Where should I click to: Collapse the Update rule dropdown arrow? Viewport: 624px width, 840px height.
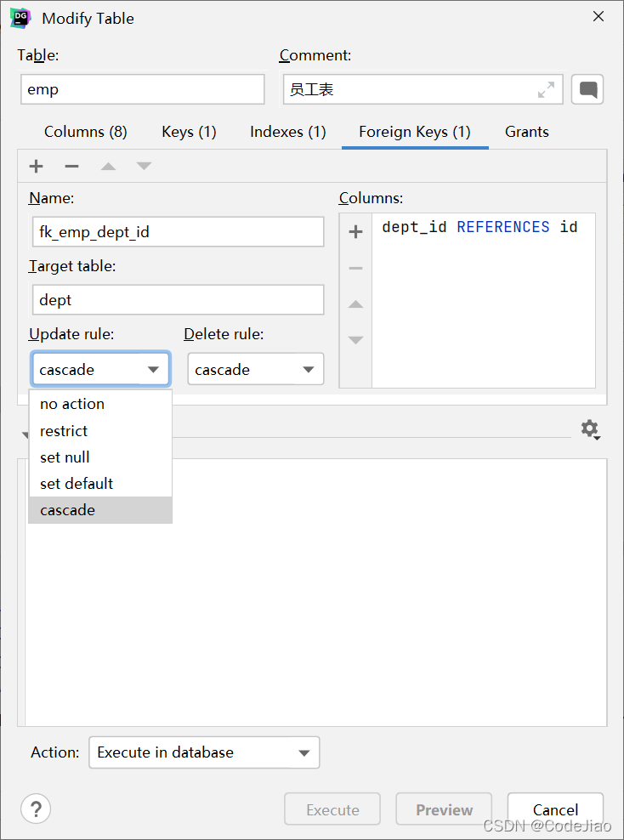click(x=153, y=370)
